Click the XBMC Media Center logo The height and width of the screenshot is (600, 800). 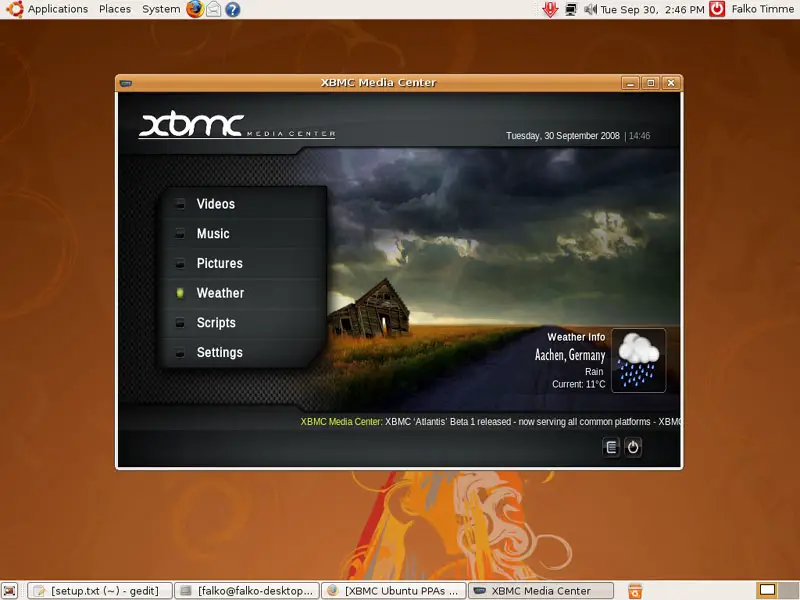[237, 124]
